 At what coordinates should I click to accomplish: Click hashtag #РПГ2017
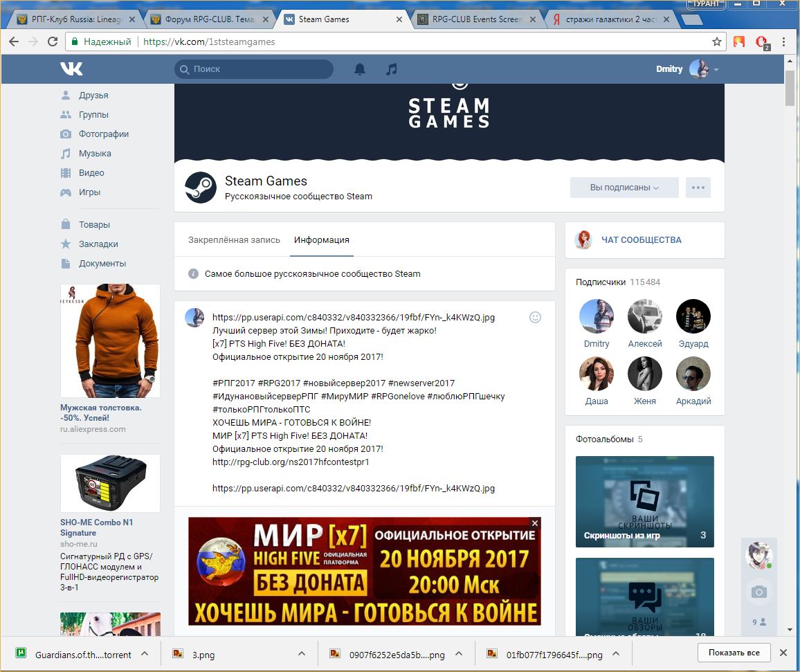(234, 383)
